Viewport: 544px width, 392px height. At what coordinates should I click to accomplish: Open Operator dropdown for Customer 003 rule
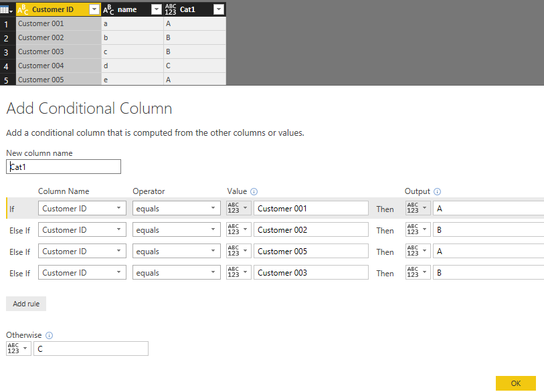[176, 273]
